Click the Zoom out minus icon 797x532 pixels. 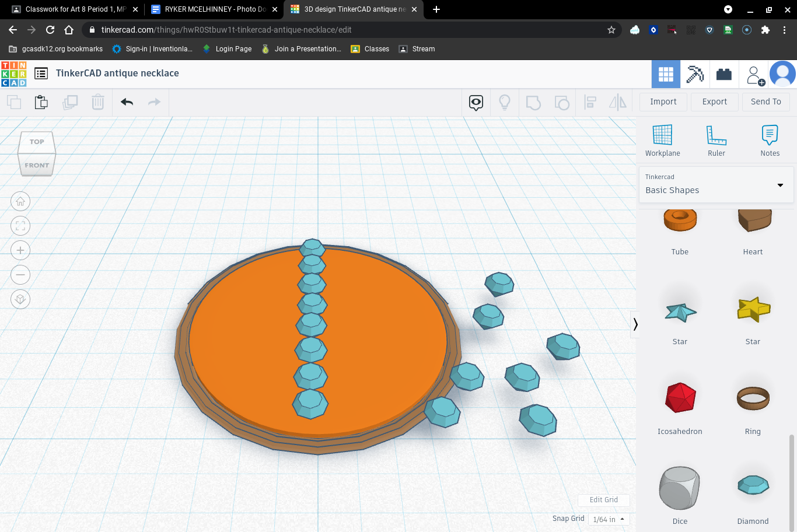pos(20,275)
